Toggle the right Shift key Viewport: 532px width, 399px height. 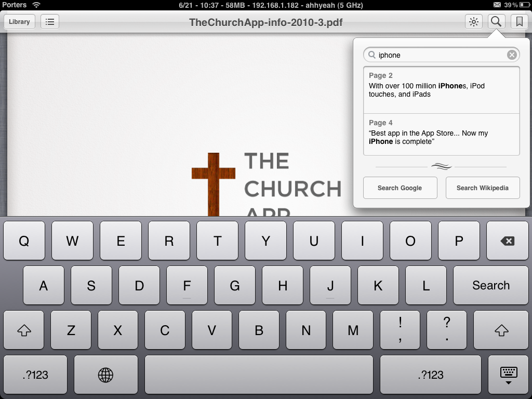(501, 330)
